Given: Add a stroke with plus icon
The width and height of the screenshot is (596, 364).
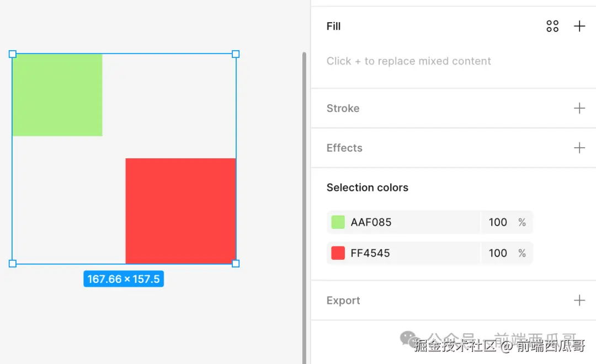Looking at the screenshot, I should (x=579, y=108).
